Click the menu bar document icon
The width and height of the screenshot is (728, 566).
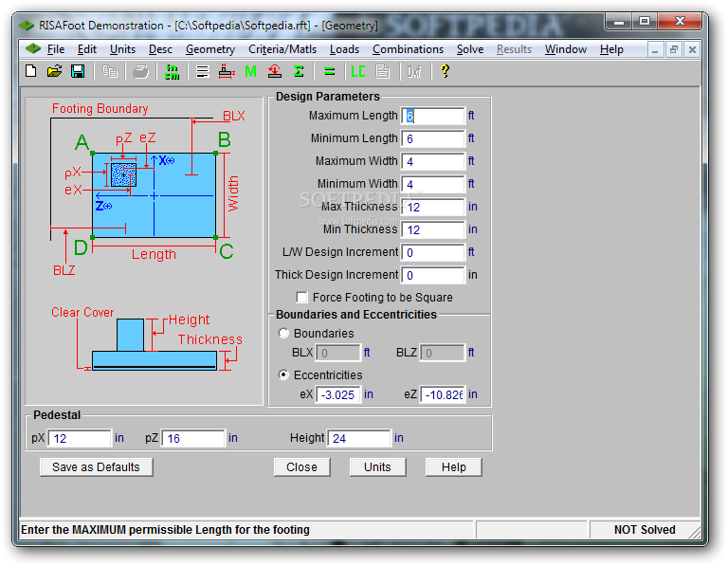tap(33, 48)
